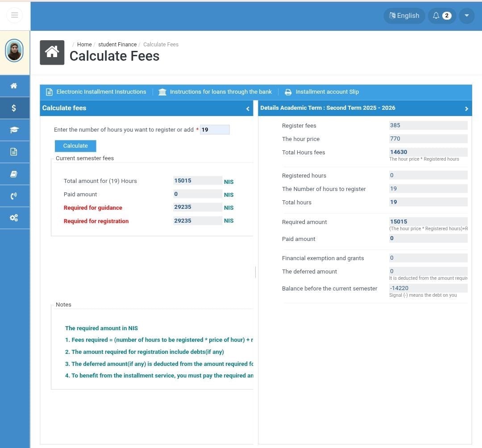Click the Required for registration value field
482x448 pixels.
[197, 220]
